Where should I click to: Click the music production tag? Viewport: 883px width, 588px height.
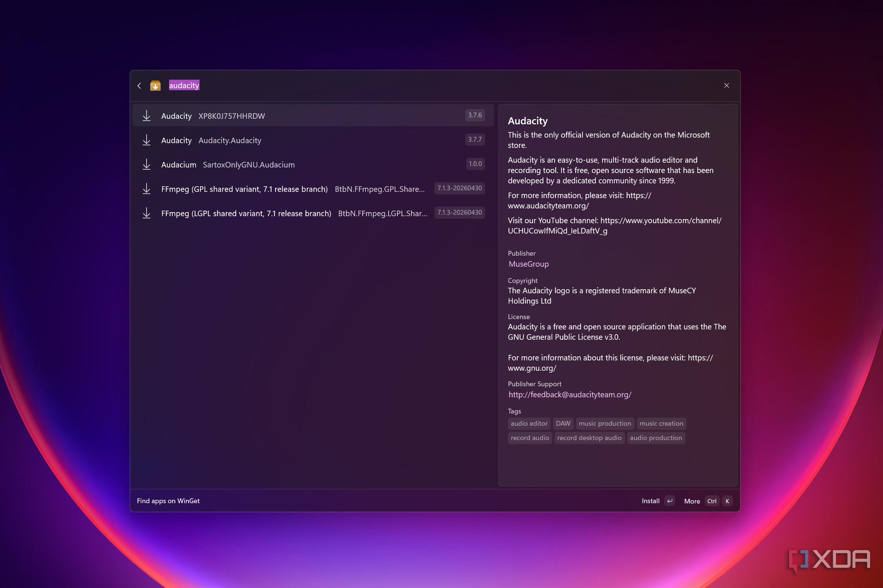click(x=605, y=423)
